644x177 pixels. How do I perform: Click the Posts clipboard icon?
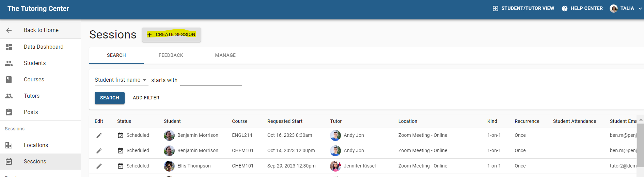(9, 112)
